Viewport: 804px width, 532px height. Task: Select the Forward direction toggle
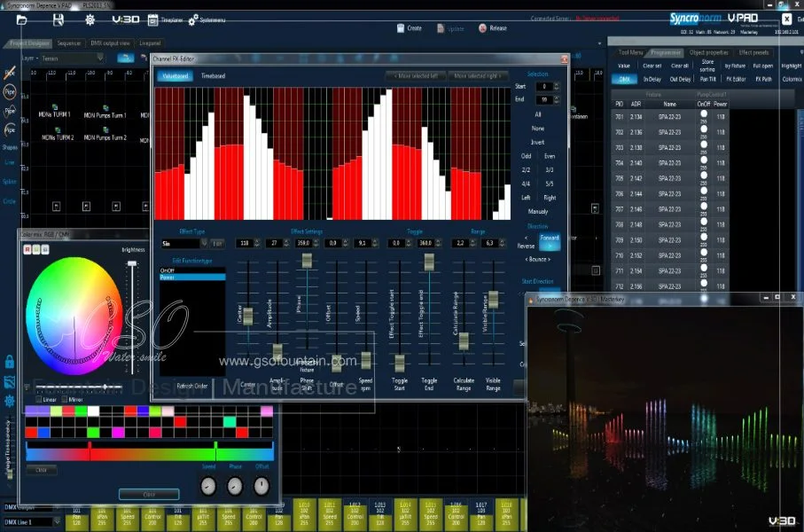tap(550, 241)
